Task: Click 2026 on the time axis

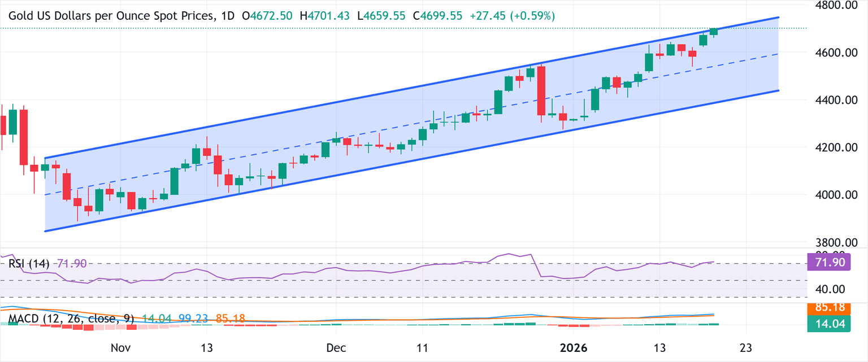Action: (x=572, y=348)
